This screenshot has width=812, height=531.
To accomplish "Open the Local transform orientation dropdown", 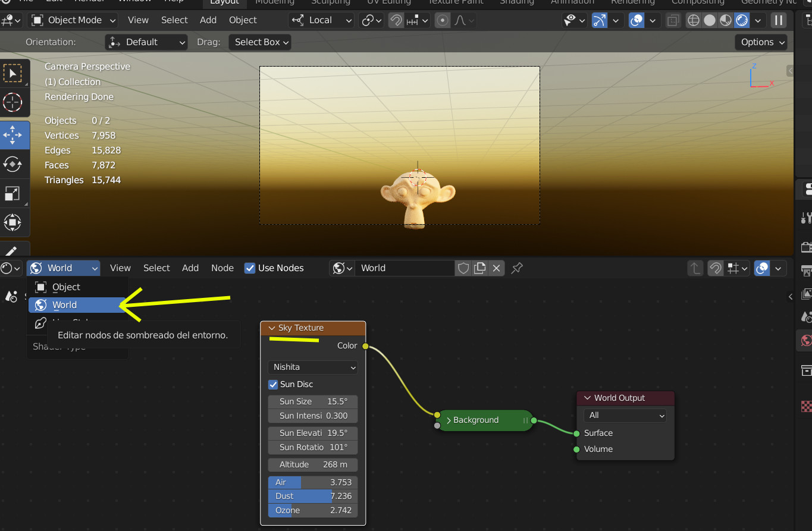I will point(321,20).
